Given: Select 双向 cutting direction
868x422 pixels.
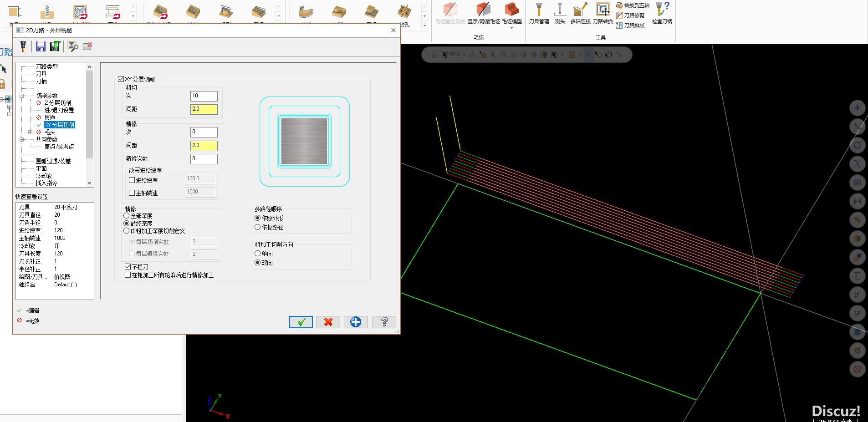Looking at the screenshot, I should [x=258, y=263].
